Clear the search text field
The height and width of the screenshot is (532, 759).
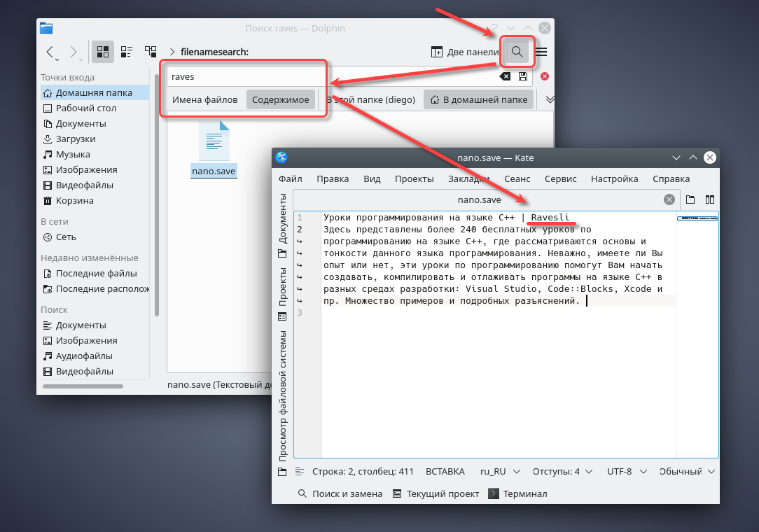tap(505, 76)
